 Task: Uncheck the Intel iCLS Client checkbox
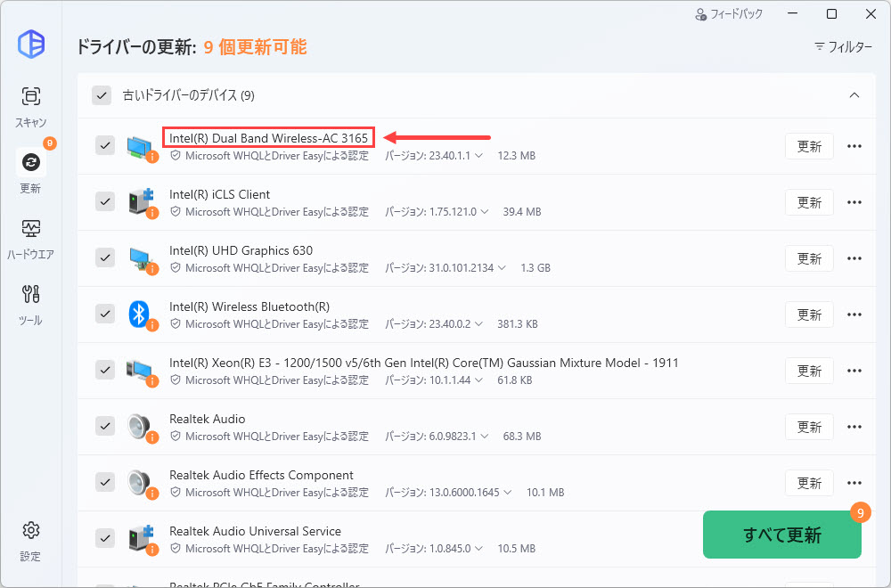pyautogui.click(x=105, y=201)
